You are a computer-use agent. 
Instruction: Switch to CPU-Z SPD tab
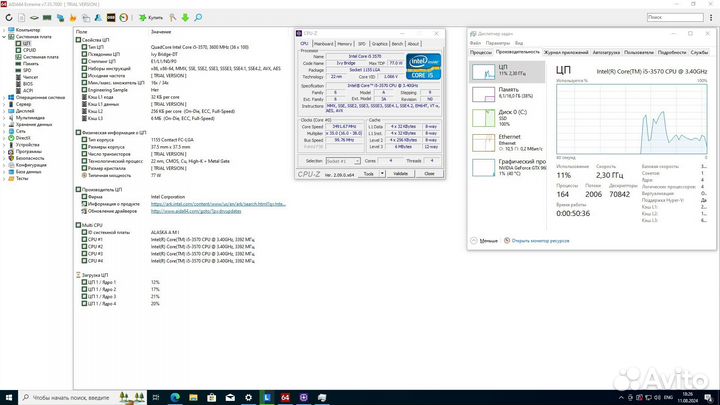362,44
